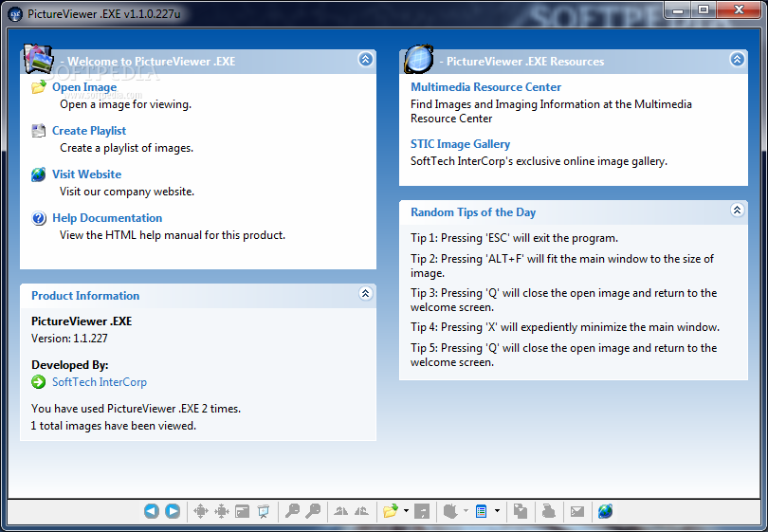Click the folder icon beside Open Image
768x532 pixels.
coord(39,87)
